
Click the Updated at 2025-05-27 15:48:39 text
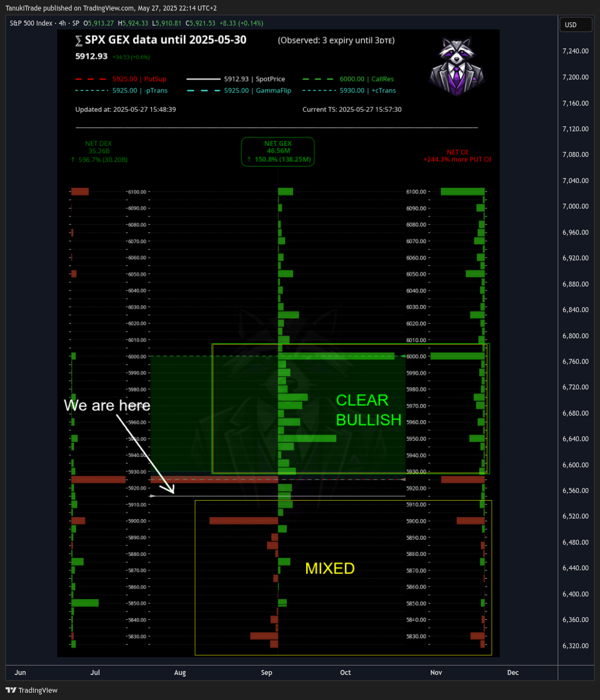tap(126, 110)
